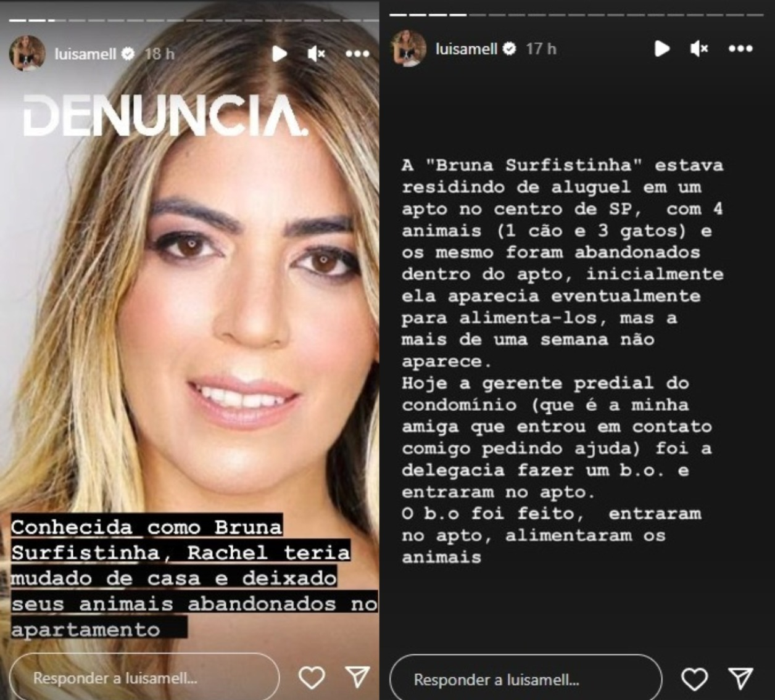
Task: Click the left 'Responder a luisamell...' reply field
Action: pyautogui.click(x=144, y=678)
